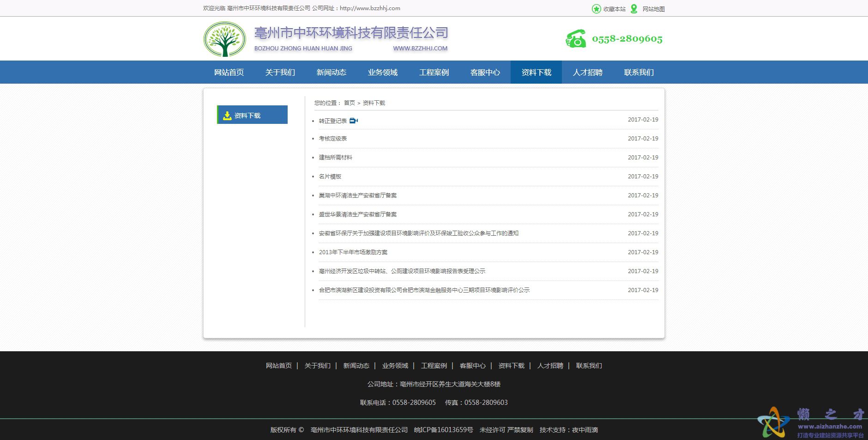868x440 pixels.
Task: Go to 新闻动态 in the navigation bar
Action: (331, 73)
